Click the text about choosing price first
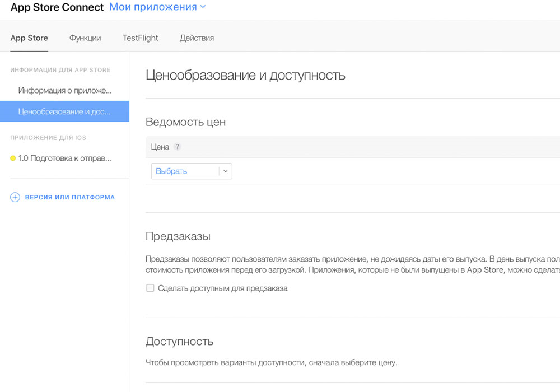The image size is (560, 392). tap(272, 363)
